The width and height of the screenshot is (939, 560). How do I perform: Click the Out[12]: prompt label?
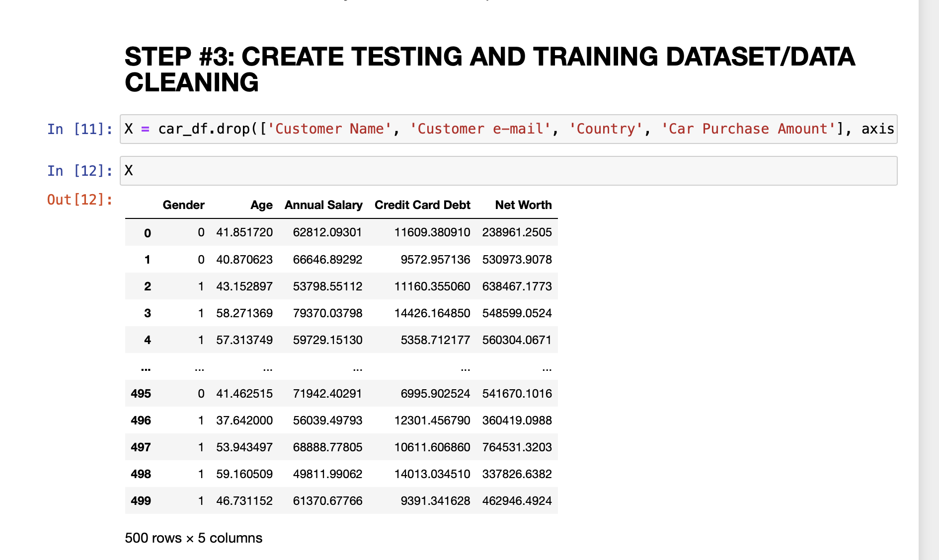(78, 199)
